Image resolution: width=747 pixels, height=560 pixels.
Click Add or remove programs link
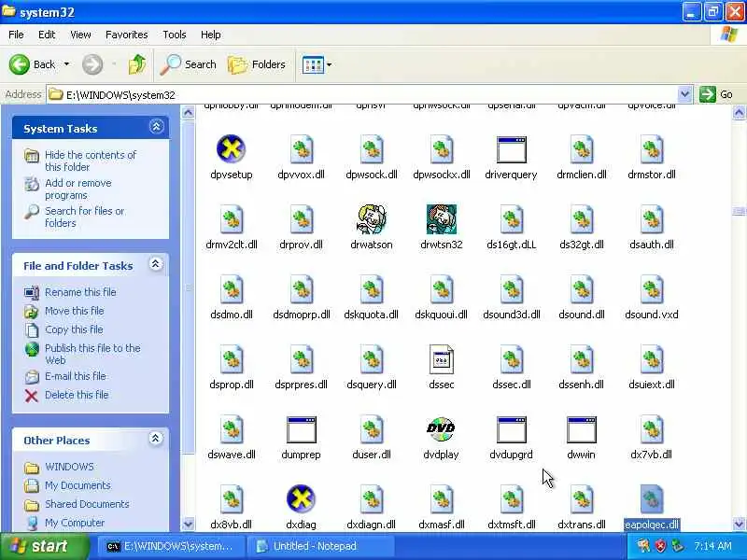pos(78,189)
